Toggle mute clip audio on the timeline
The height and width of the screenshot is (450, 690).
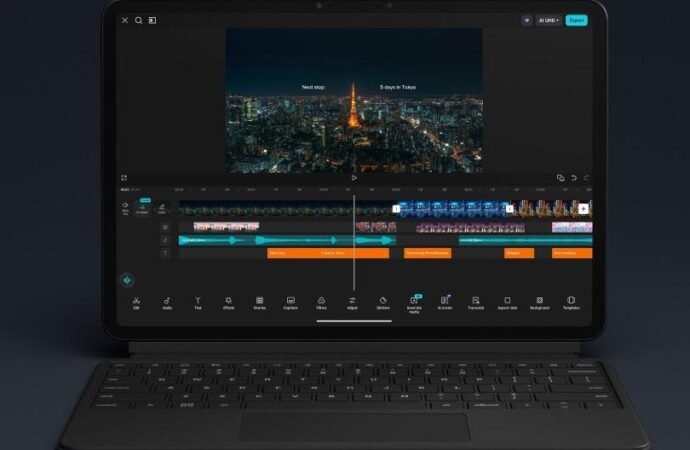pyautogui.click(x=125, y=209)
